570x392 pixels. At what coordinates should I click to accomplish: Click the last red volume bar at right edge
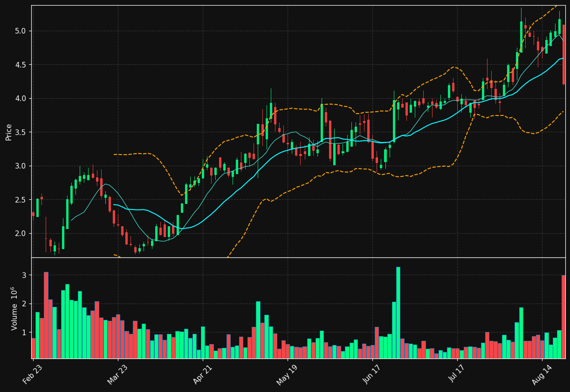(563, 317)
